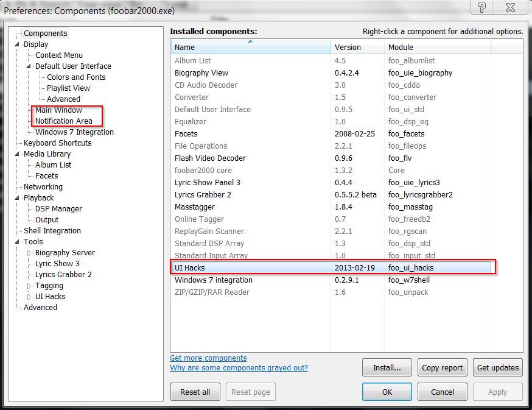Click the Reset page button

pos(251,392)
